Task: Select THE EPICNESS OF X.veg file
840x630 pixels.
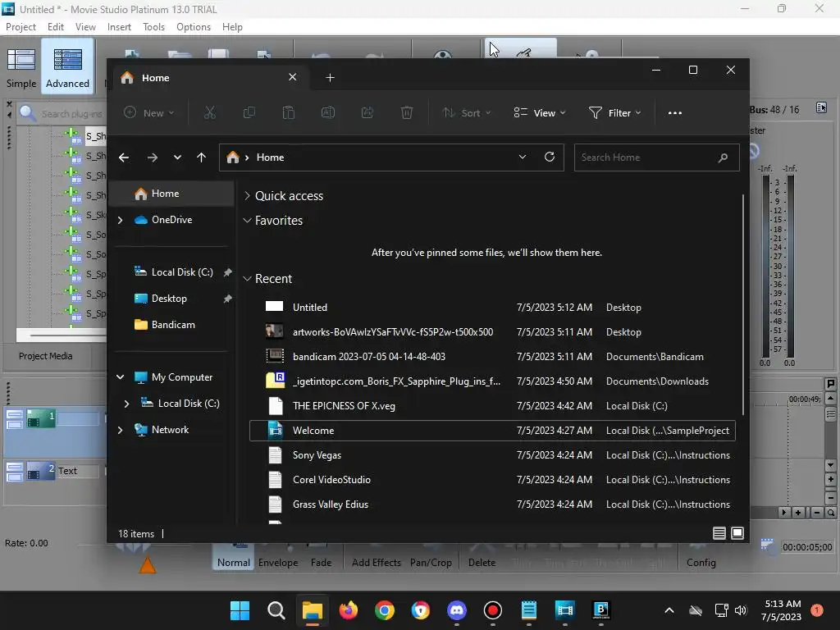Action: click(492, 406)
